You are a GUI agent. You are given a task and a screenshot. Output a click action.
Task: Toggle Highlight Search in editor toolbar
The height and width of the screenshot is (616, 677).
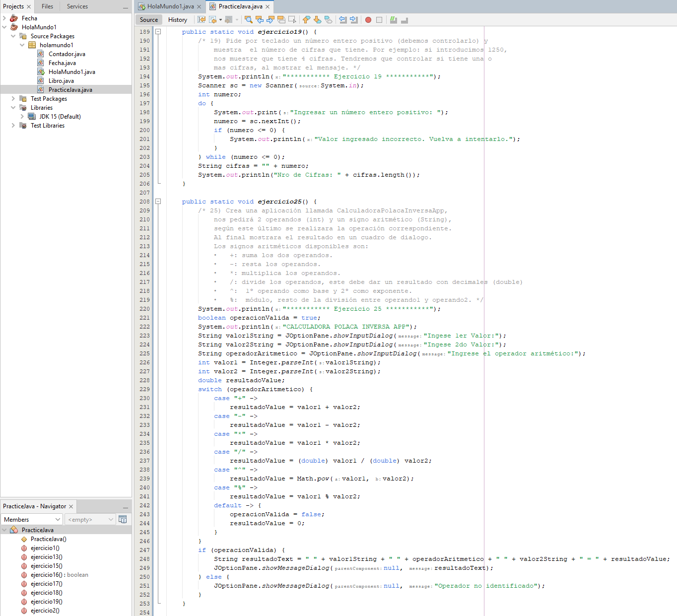[x=281, y=20]
